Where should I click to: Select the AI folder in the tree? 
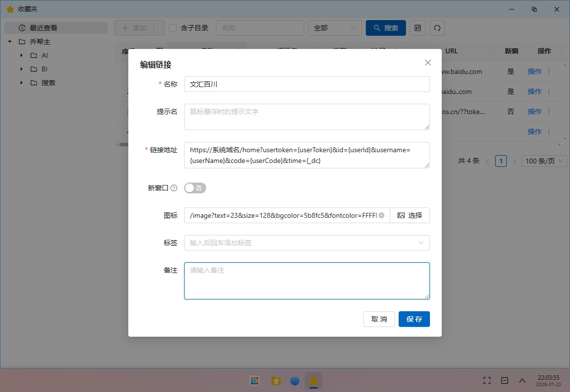tap(45, 56)
